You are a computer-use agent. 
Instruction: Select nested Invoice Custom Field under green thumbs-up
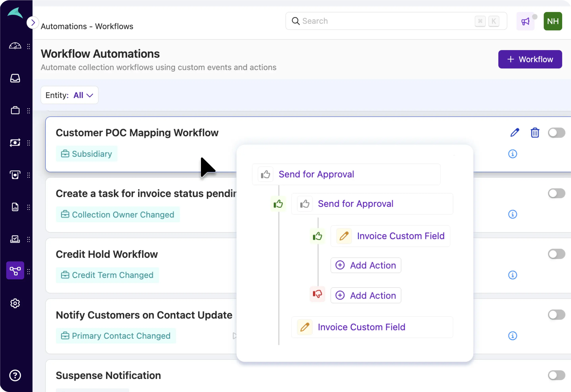[390, 236]
